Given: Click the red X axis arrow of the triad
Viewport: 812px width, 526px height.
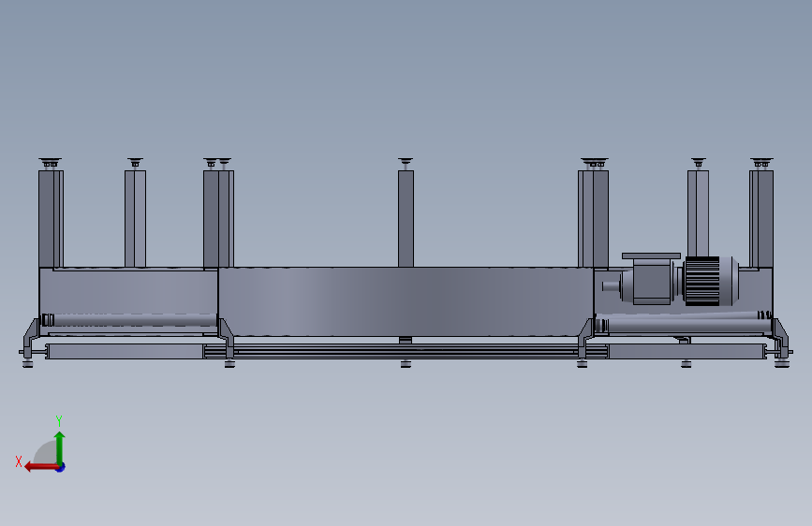Looking at the screenshot, I should click(x=41, y=467).
